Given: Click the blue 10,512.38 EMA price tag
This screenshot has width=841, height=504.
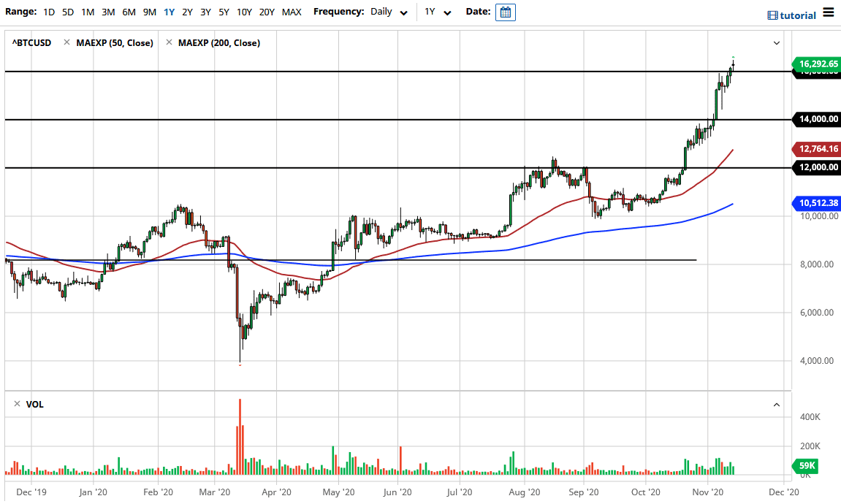Looking at the screenshot, I should tap(816, 203).
